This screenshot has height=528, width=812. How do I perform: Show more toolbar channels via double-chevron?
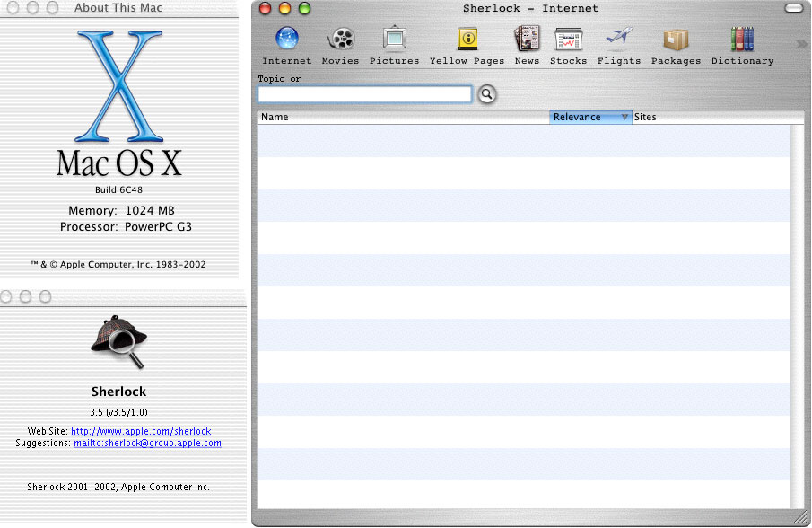click(801, 45)
